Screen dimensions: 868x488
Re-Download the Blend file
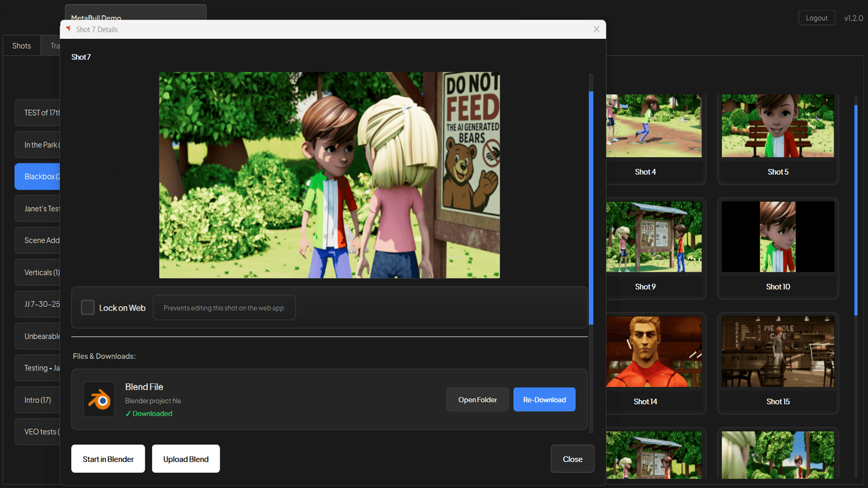click(x=544, y=400)
